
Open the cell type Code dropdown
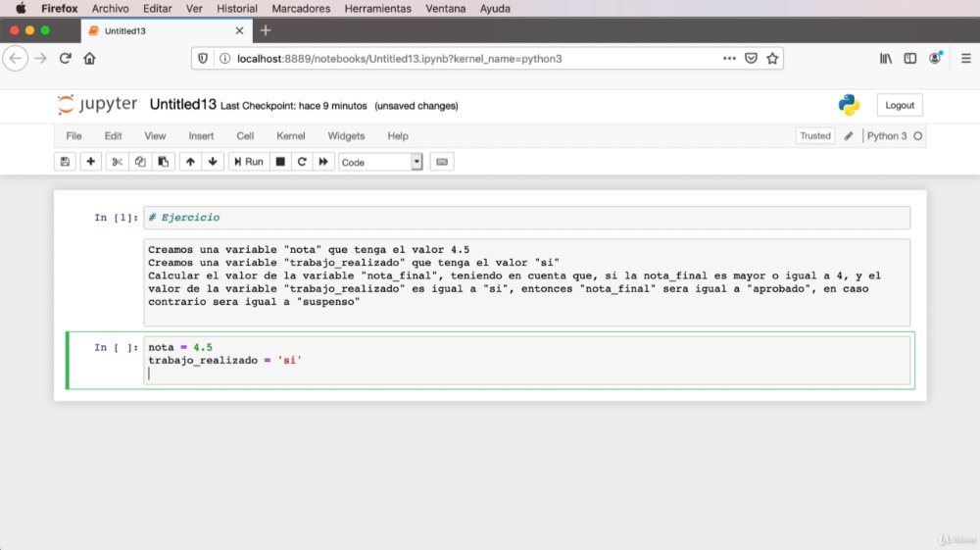[x=380, y=162]
